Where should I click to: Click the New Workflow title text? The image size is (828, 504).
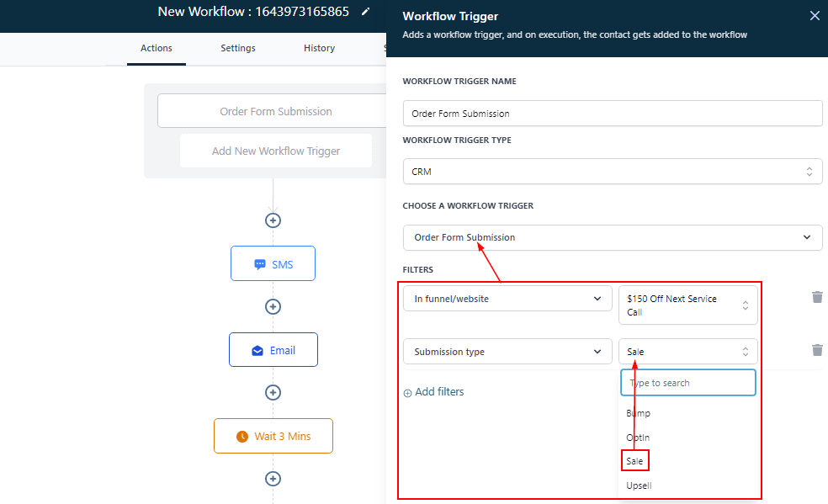coord(253,12)
